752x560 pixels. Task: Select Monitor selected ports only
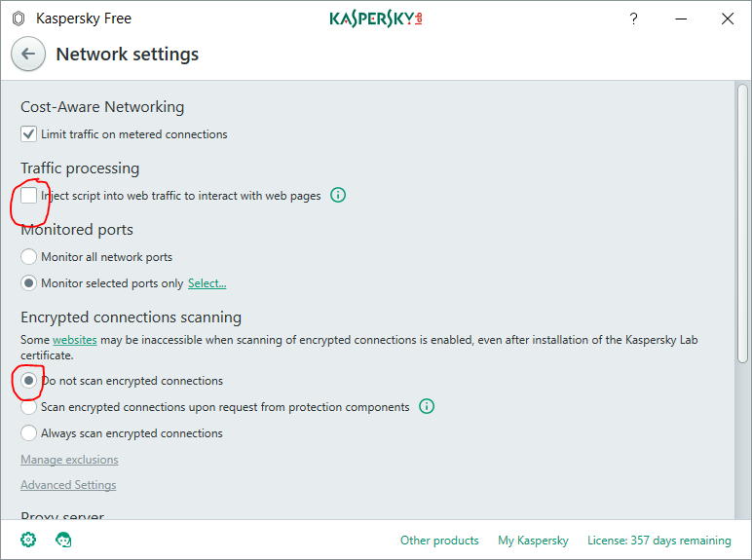29,283
